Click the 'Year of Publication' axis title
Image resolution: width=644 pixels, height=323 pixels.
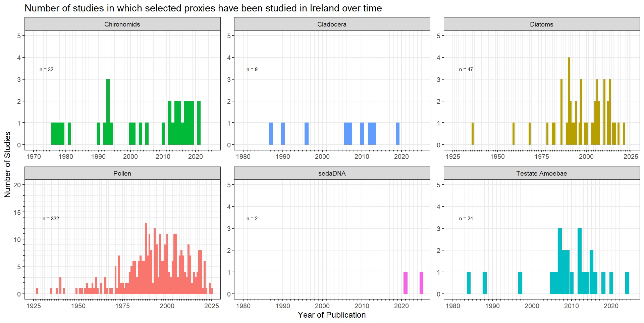(332, 315)
